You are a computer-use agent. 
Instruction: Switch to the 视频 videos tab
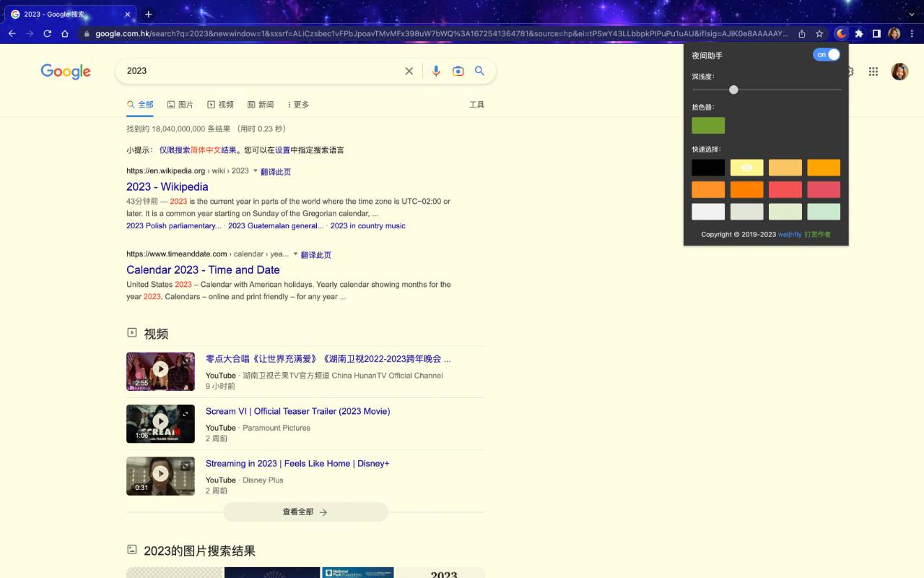(x=221, y=105)
